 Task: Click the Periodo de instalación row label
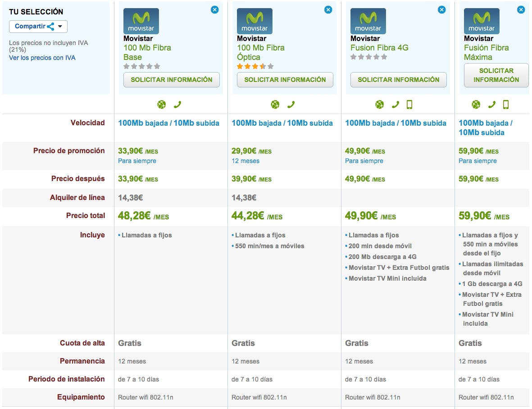point(67,379)
